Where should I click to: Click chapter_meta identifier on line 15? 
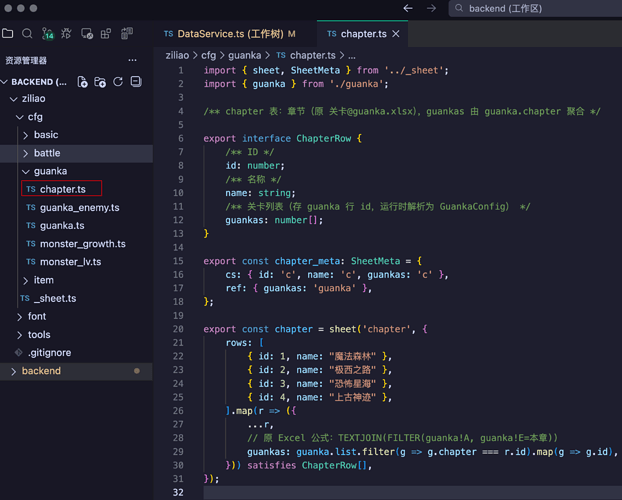(307, 261)
